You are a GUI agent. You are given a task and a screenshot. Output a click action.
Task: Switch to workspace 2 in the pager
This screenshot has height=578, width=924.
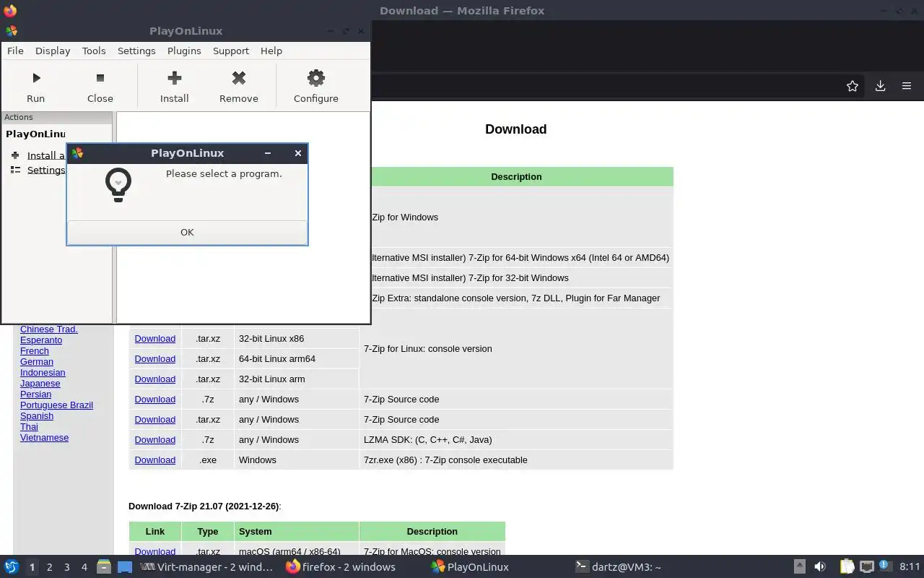49,567
